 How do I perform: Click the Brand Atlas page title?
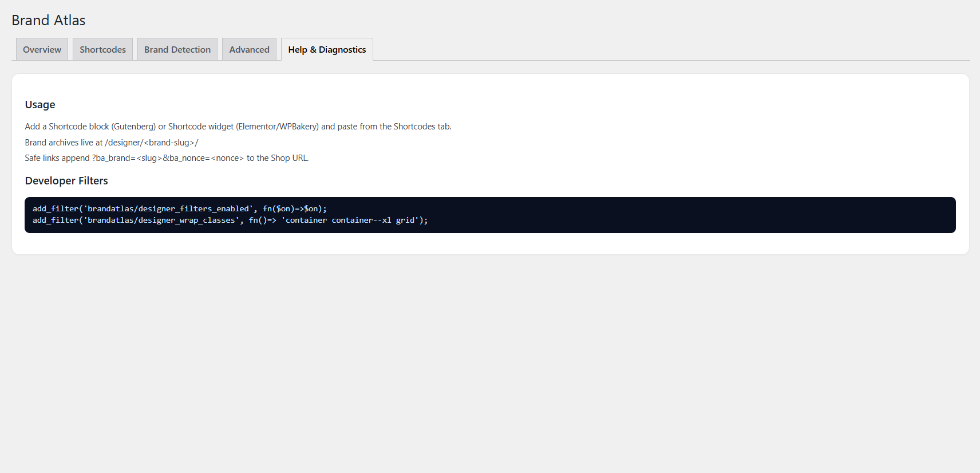[x=49, y=21]
